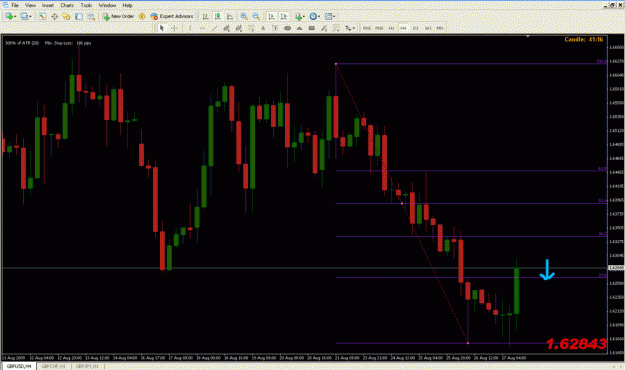Open the View menu
The height and width of the screenshot is (370, 625).
30,5
